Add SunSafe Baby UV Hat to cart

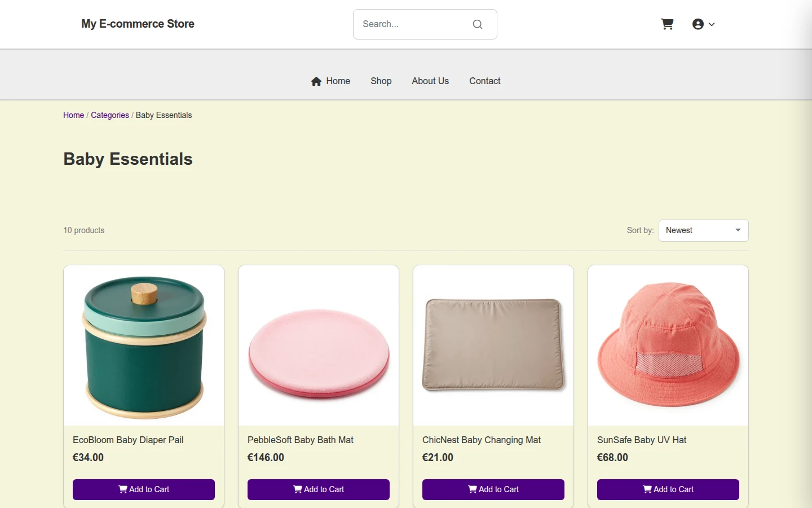668,489
